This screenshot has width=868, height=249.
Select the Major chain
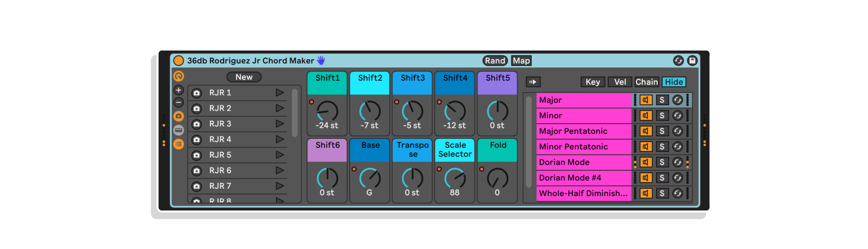click(x=584, y=100)
